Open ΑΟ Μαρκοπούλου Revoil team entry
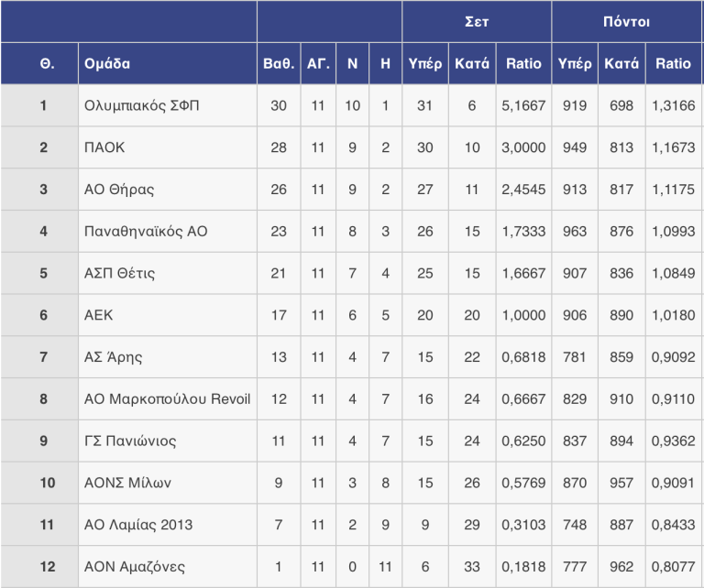704x588 pixels. tap(167, 398)
